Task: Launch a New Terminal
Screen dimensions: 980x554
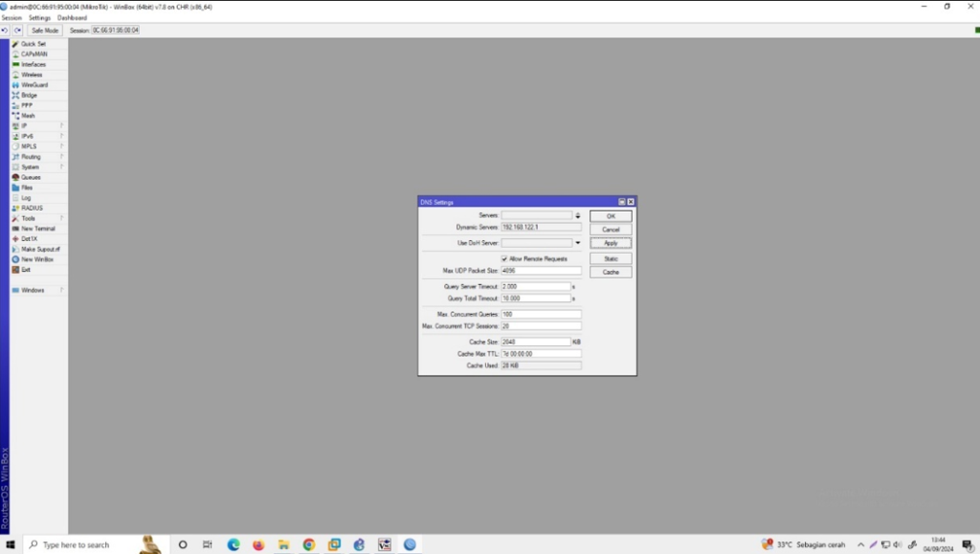Action: (x=38, y=229)
